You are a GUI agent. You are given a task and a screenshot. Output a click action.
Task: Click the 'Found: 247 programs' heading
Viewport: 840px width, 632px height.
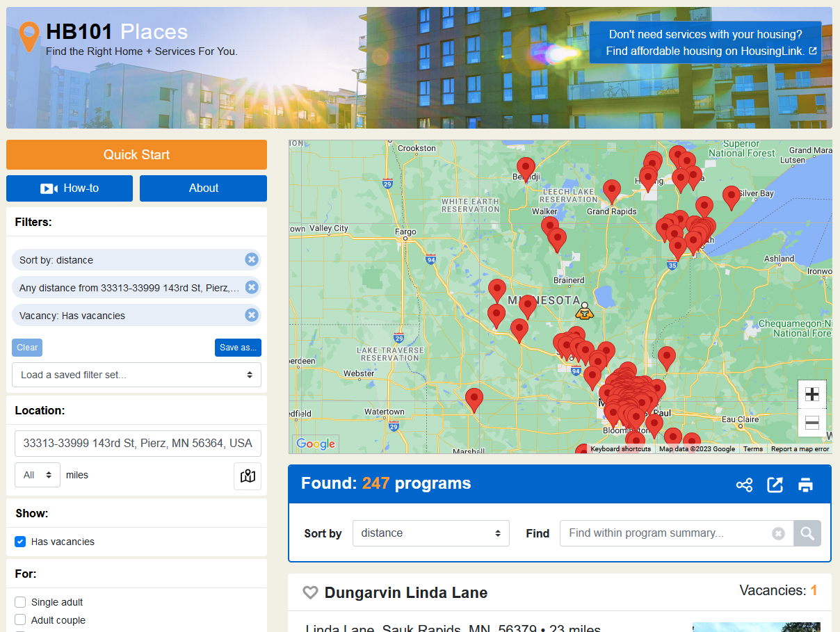(x=386, y=483)
